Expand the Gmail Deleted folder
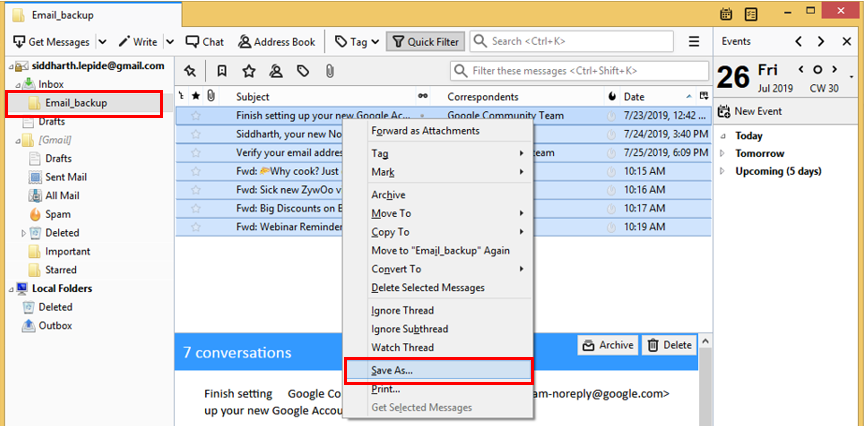Screen dimensions: 864x426 pos(24,233)
